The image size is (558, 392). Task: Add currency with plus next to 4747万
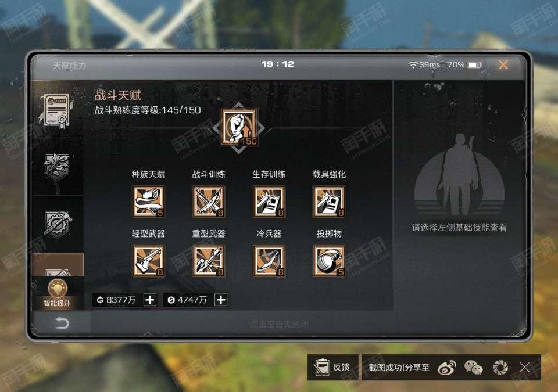pyautogui.click(x=221, y=300)
